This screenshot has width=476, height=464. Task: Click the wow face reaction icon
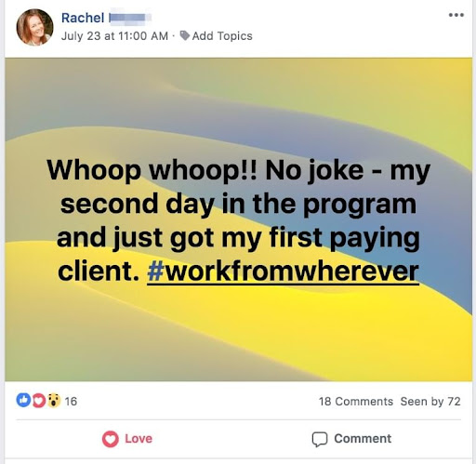[x=54, y=400]
